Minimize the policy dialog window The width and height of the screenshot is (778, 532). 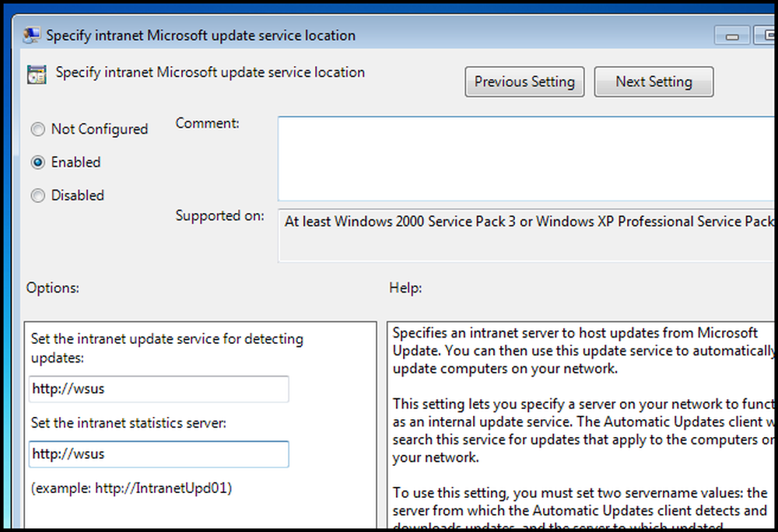[x=732, y=36]
